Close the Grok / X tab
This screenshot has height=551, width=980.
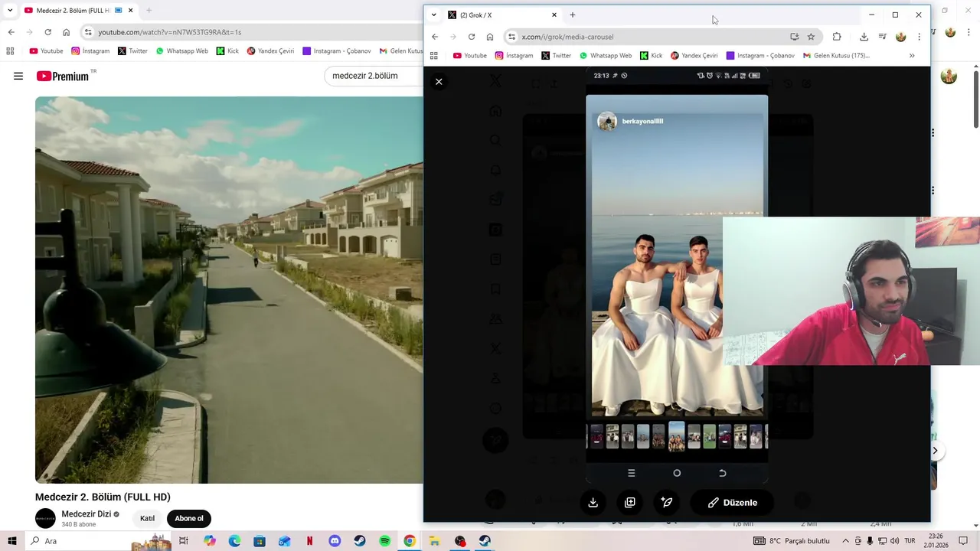coord(554,15)
